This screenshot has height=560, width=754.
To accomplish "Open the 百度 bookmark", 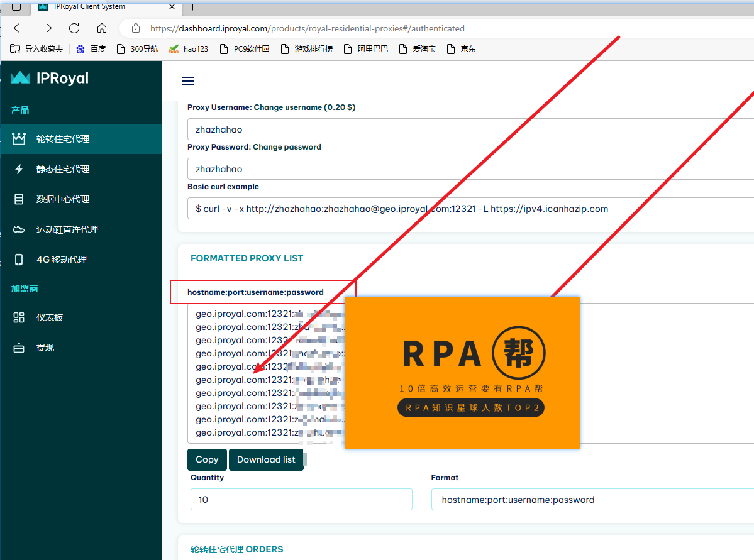I will 91,49.
